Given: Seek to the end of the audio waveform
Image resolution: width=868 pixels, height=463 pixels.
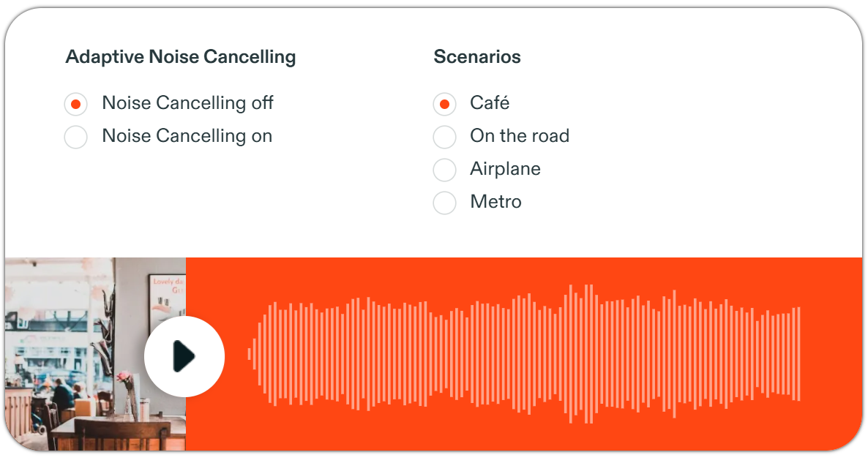Looking at the screenshot, I should 798,354.
